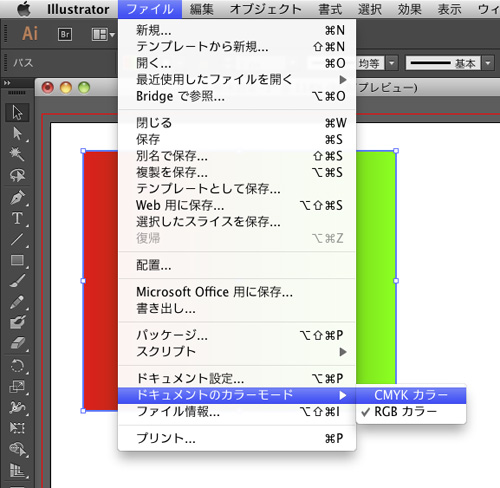The width and height of the screenshot is (500, 488).
Task: Expand 最近使用したファイルを開く submenu
Action: pyautogui.click(x=237, y=80)
